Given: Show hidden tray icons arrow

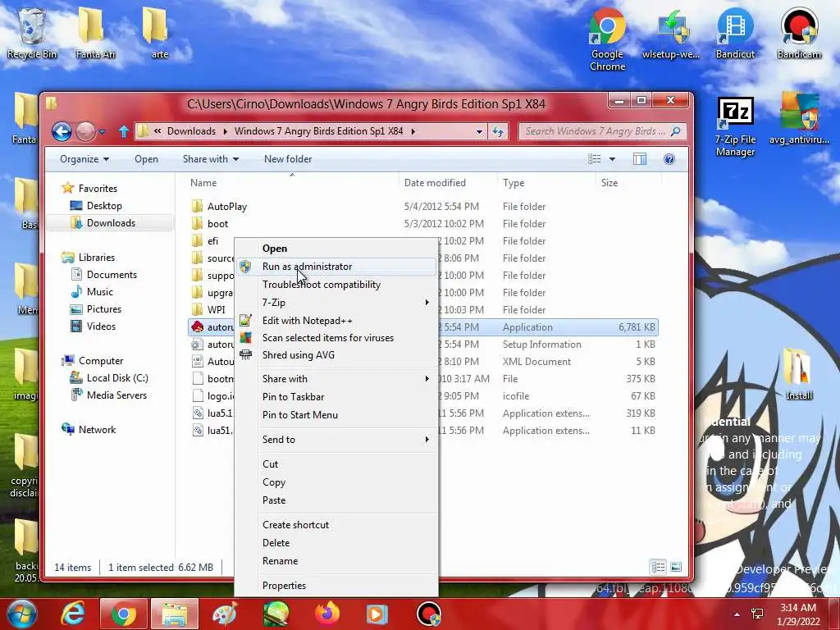Looking at the screenshot, I should click(737, 614).
